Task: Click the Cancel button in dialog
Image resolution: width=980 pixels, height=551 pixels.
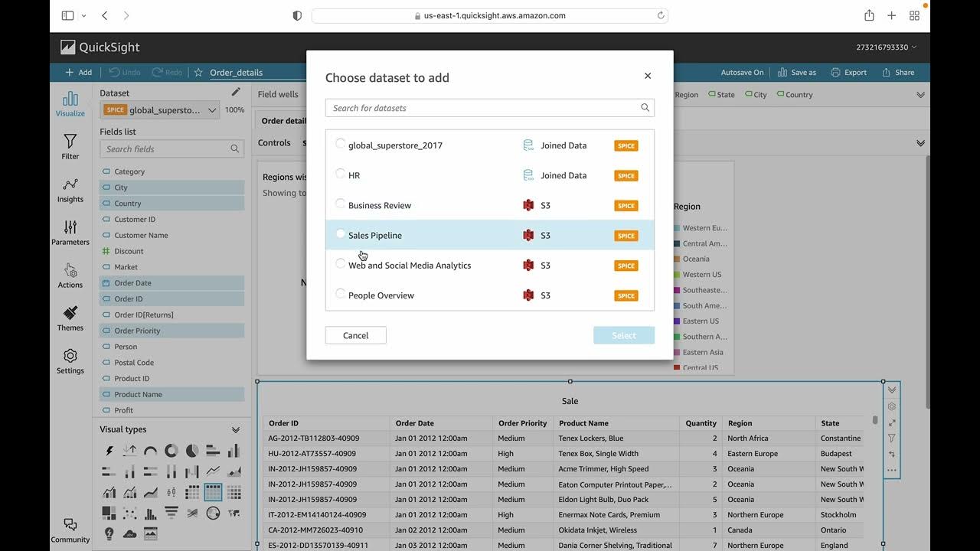Action: click(x=355, y=335)
